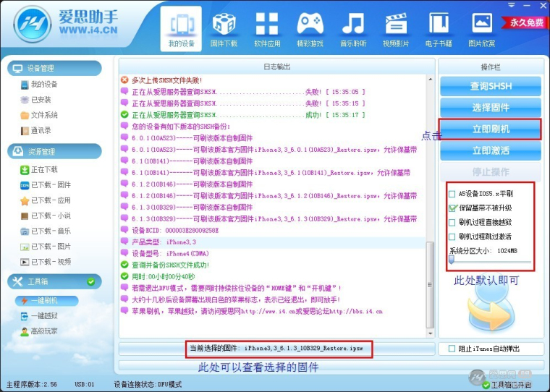Open 已下载-视频 in the sidebar

(46, 262)
